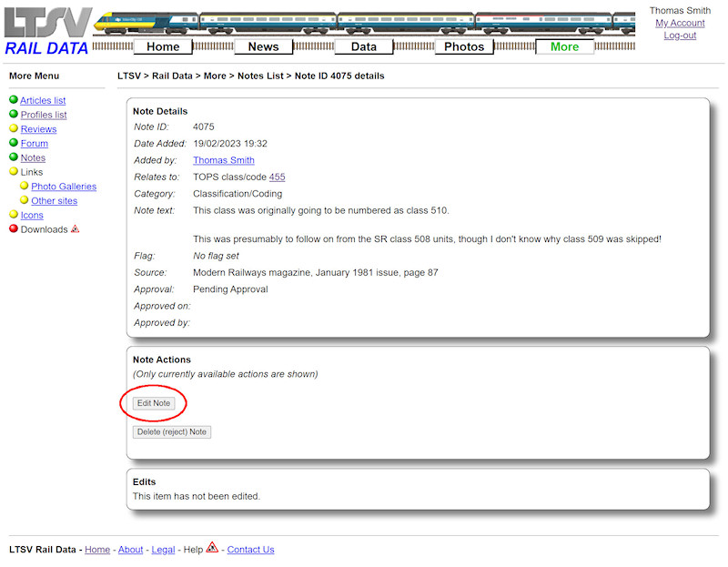Open the Data section
The height and width of the screenshot is (567, 728).
(363, 46)
